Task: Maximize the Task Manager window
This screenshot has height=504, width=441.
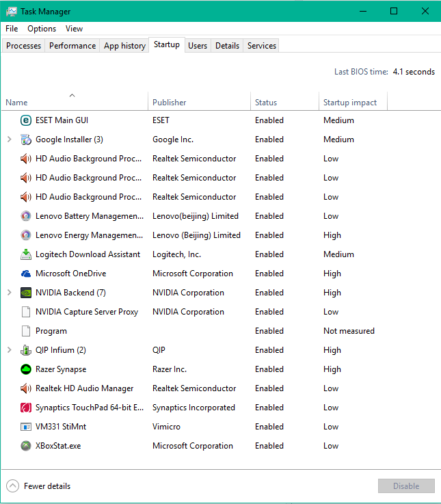Action: pos(394,11)
